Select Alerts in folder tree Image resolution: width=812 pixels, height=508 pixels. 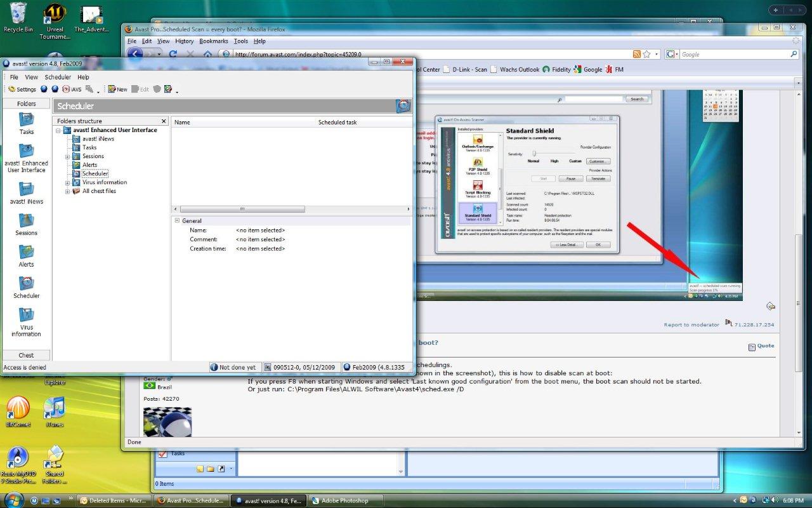[89, 165]
